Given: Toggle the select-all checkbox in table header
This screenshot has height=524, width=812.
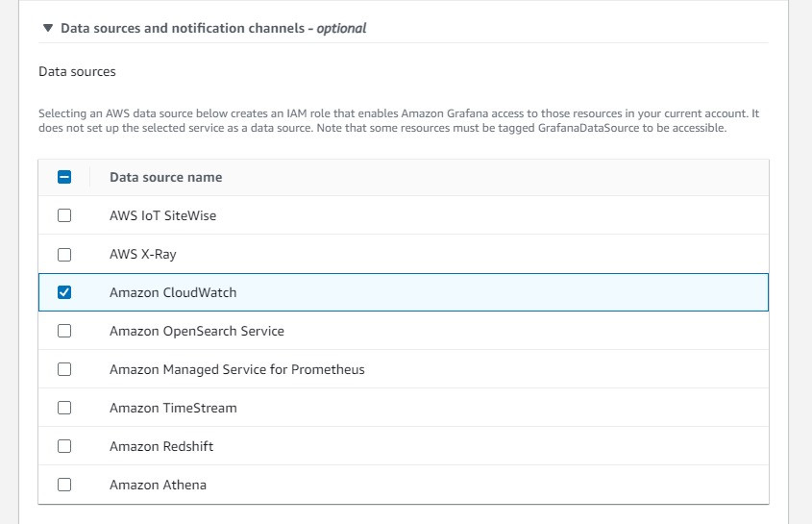Looking at the screenshot, I should (x=64, y=177).
